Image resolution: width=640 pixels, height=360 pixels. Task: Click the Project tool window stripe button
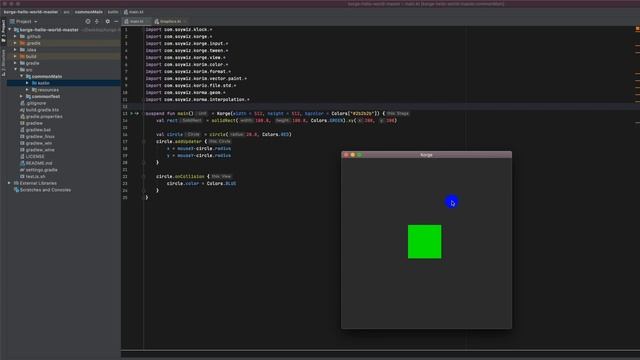[x=3, y=31]
